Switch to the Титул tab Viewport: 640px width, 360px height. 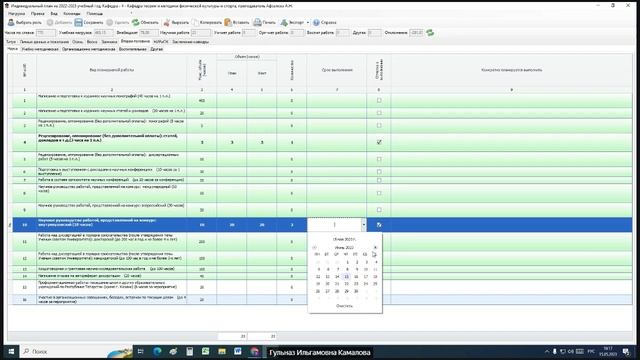pyautogui.click(x=11, y=42)
